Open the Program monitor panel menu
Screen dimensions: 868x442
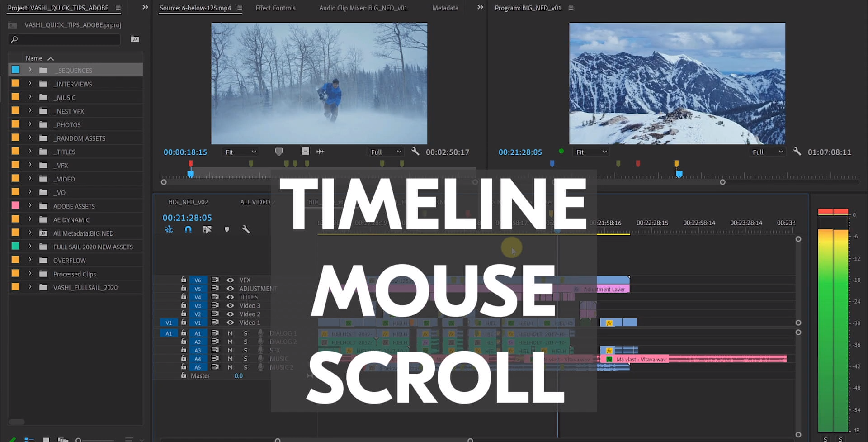point(571,8)
